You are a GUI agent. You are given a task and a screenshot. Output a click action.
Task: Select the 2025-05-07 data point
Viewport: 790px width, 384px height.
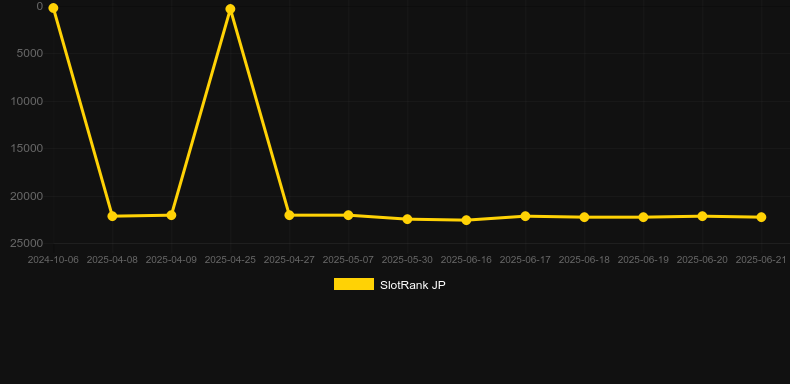(x=348, y=215)
